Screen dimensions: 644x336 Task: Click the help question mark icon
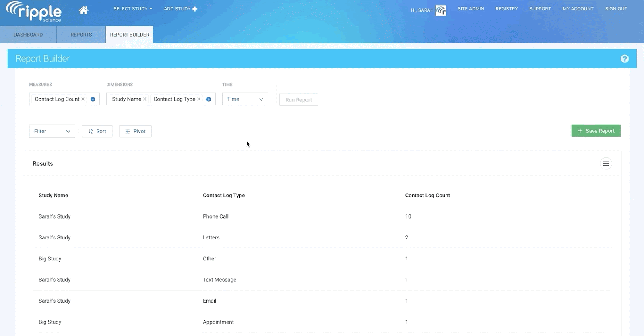tap(625, 59)
